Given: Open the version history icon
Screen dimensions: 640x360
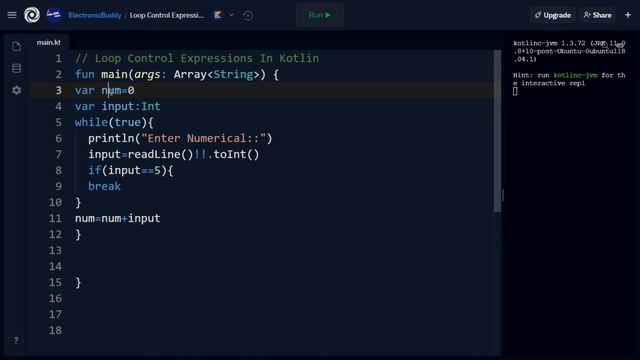Looking at the screenshot, I should coord(248,16).
